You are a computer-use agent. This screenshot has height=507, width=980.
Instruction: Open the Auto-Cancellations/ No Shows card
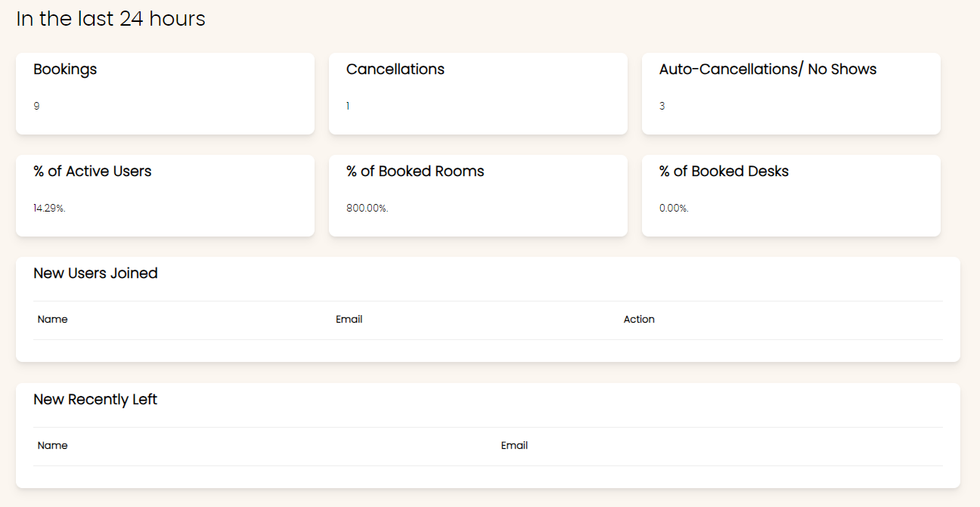tap(791, 94)
